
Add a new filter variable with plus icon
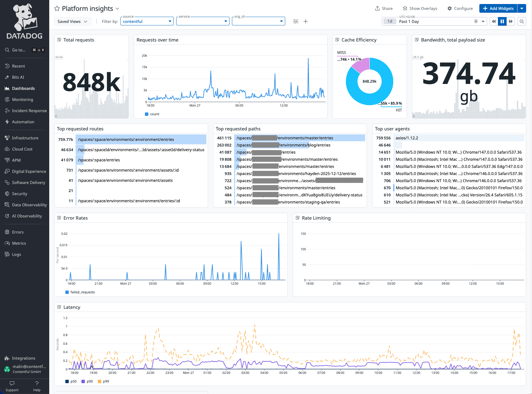306,21
